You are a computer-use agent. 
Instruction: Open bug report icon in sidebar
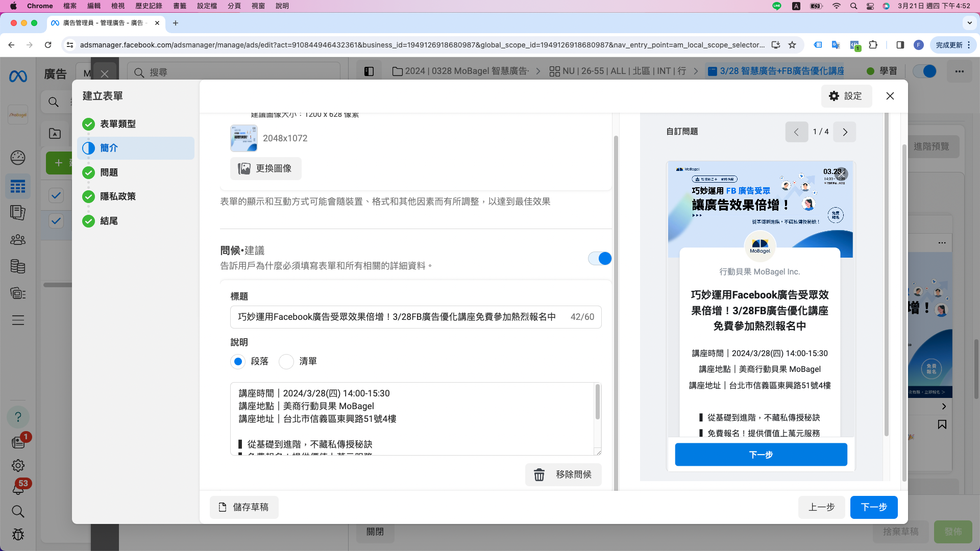[18, 535]
